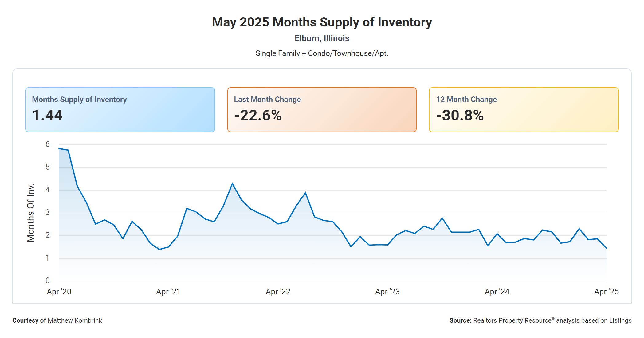This screenshot has height=338, width=644.
Task: Click the Months Supply of Inventory card
Action: (120, 110)
